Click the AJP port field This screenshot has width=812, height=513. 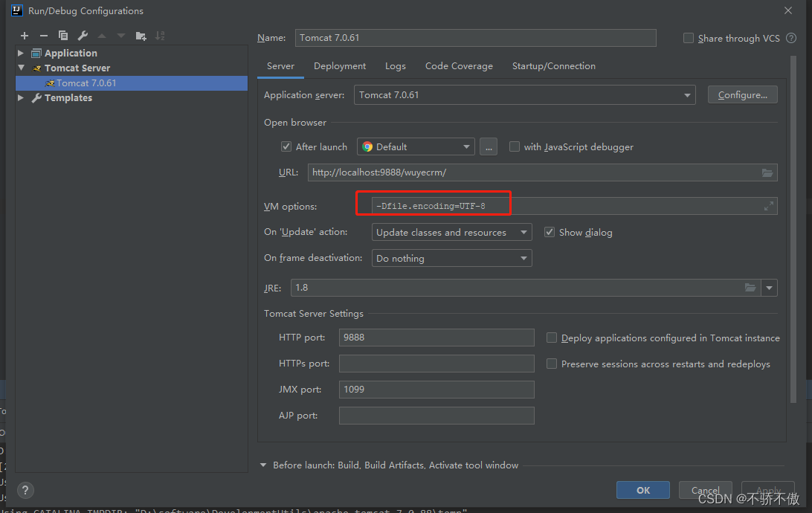436,415
